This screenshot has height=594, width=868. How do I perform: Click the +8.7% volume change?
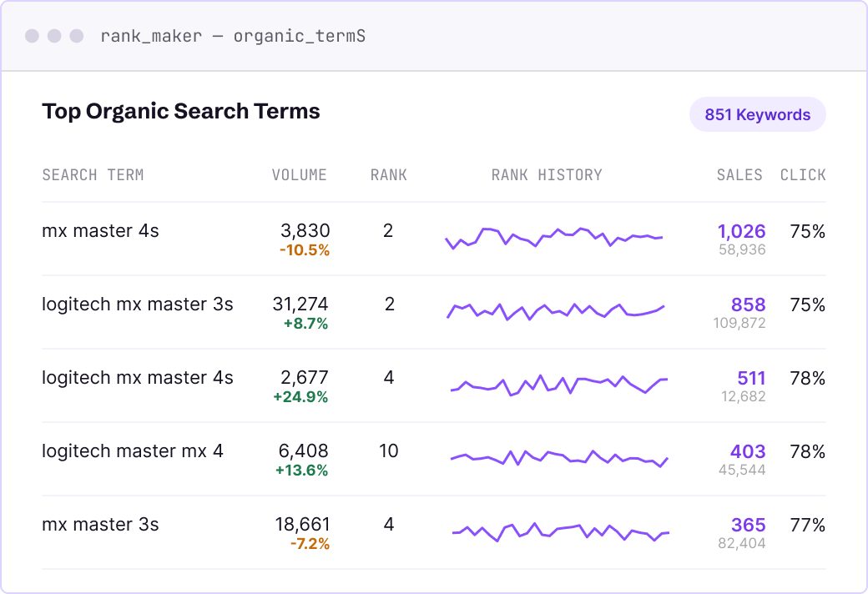305,324
